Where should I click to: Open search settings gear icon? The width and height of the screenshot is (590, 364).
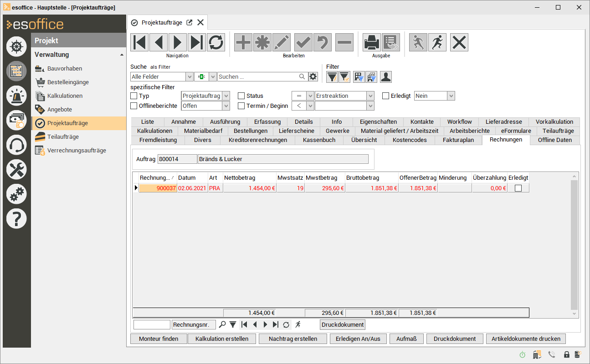coord(313,77)
